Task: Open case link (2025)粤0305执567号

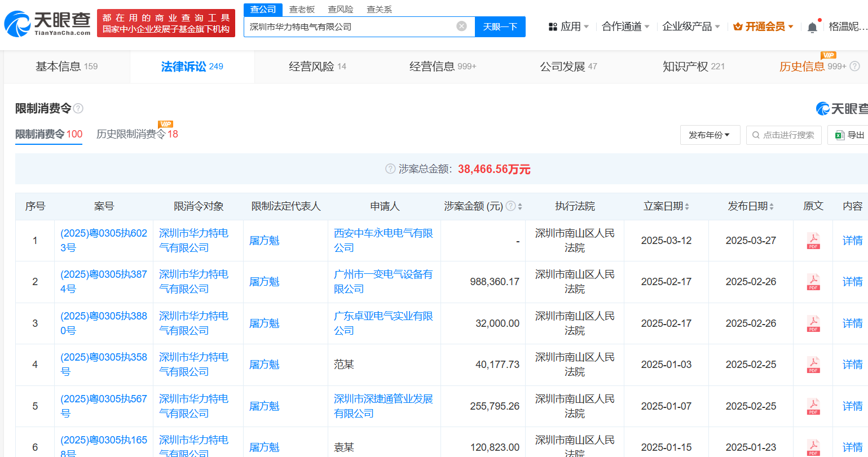Action: [x=104, y=406]
